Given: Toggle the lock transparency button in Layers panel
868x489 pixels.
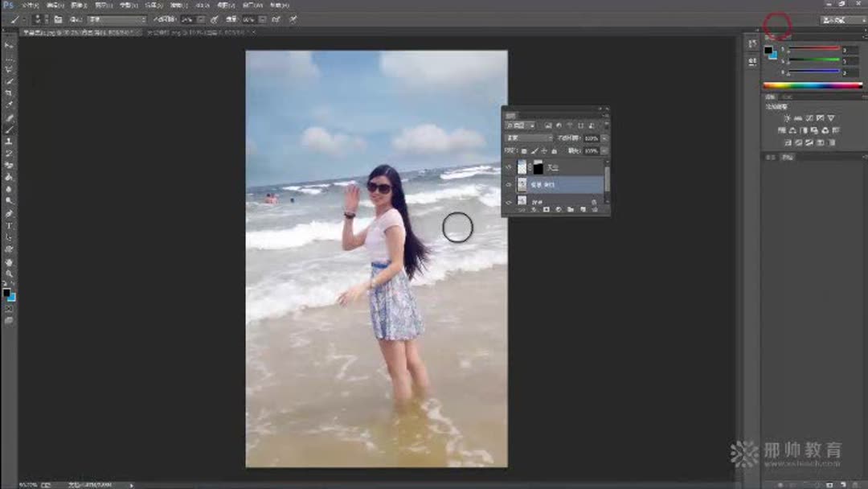Looking at the screenshot, I should [x=522, y=151].
